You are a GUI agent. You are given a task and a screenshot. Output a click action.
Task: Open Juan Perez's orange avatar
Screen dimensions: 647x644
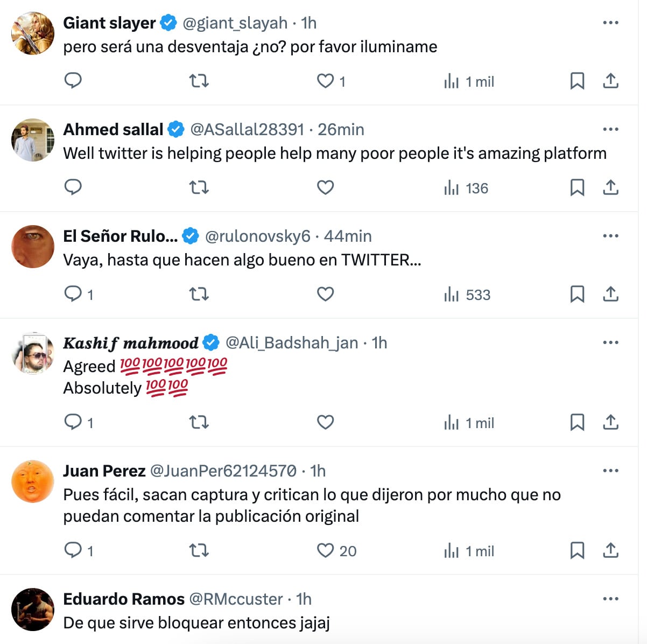(x=33, y=481)
